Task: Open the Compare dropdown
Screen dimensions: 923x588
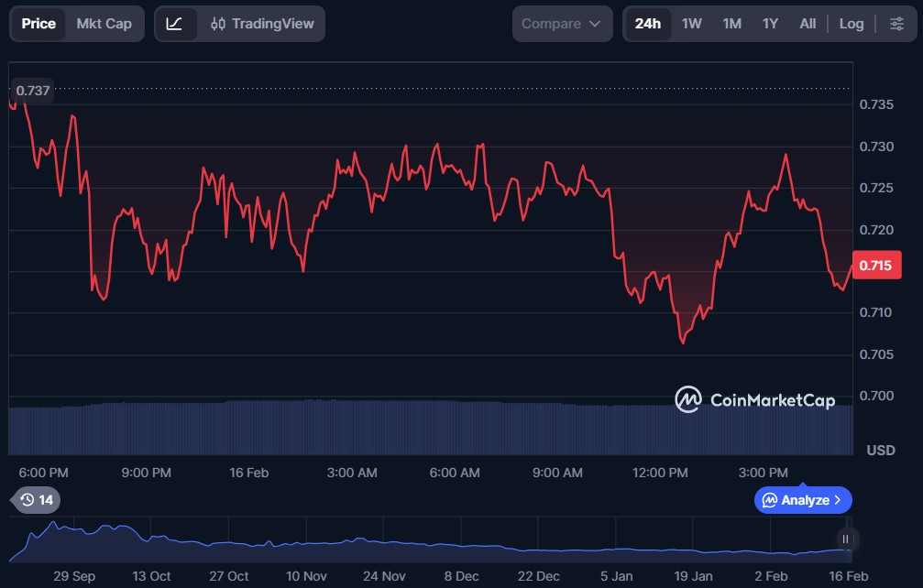Action: (x=561, y=24)
